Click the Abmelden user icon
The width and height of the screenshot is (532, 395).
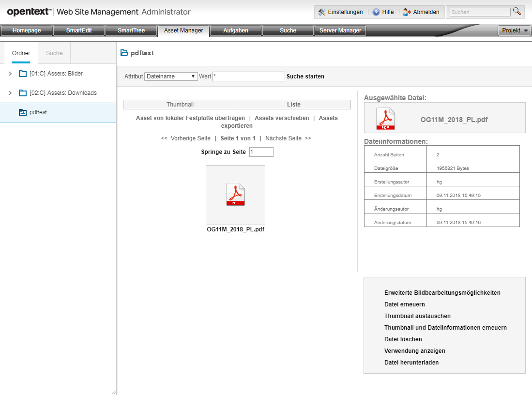pos(407,12)
